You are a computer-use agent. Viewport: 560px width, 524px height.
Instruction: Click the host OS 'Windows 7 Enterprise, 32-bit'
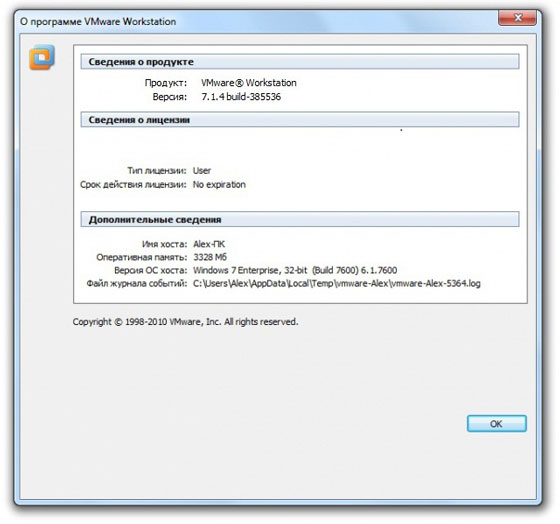[250, 270]
